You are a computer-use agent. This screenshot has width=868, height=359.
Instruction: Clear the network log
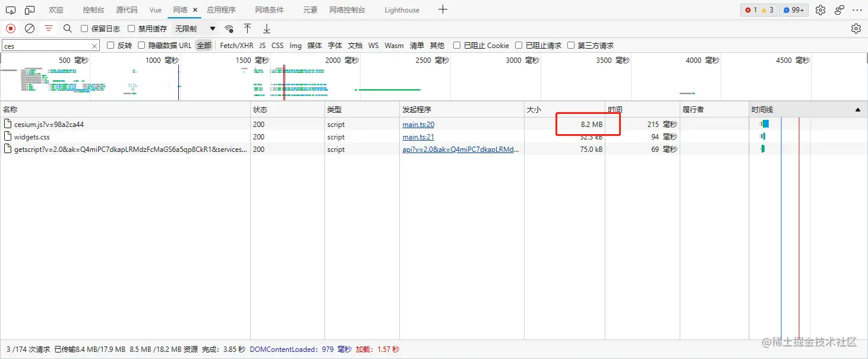[x=30, y=28]
